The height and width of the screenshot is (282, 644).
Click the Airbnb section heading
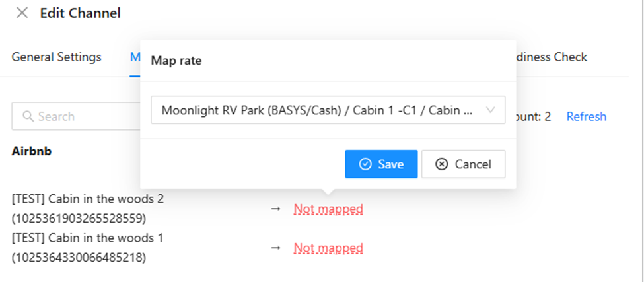32,151
